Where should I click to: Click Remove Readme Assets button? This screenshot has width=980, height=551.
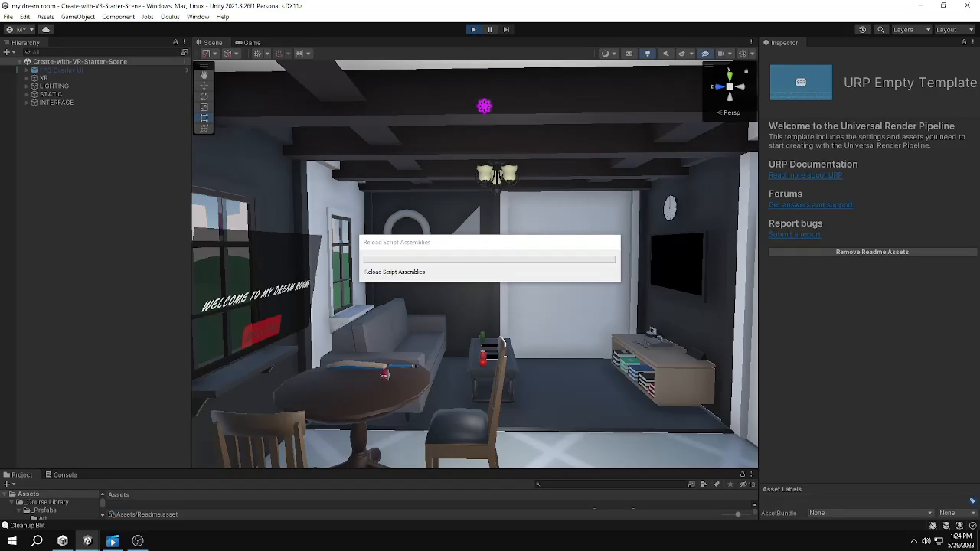(x=872, y=252)
